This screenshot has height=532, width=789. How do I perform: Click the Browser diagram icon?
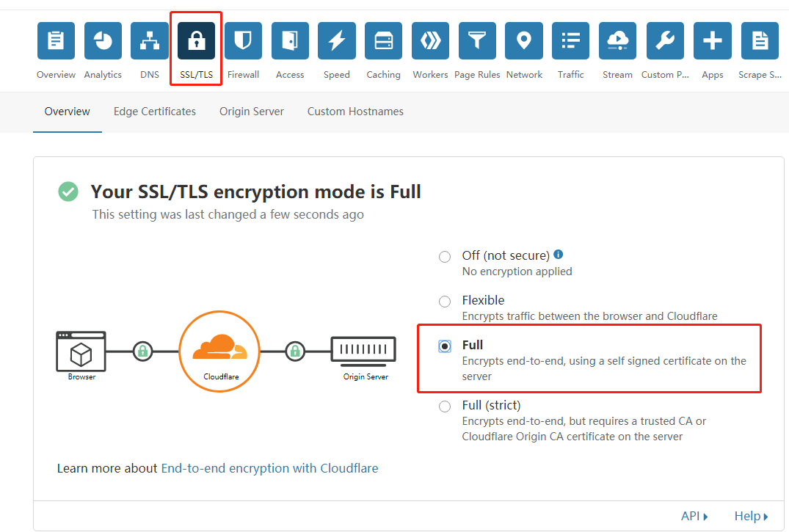81,351
